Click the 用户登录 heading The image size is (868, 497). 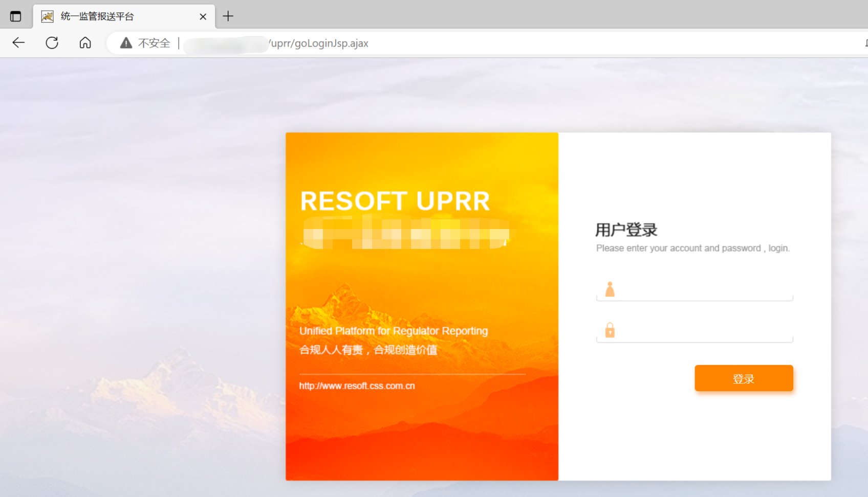point(626,230)
